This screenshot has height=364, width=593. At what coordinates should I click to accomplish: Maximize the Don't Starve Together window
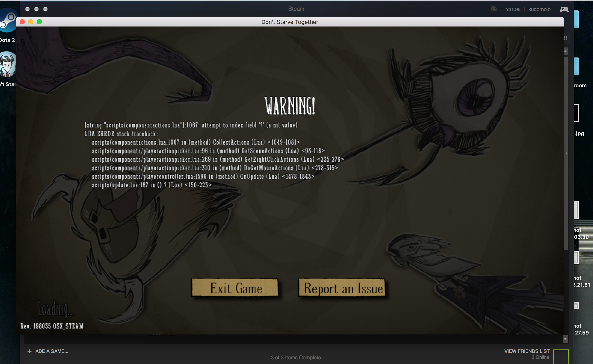(x=40, y=22)
